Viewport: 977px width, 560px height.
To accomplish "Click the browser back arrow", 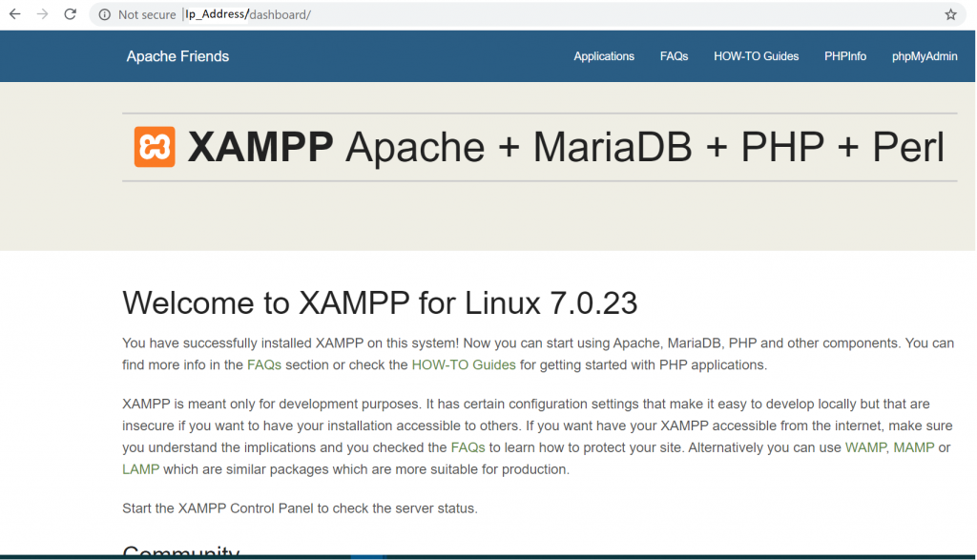I will (x=15, y=14).
